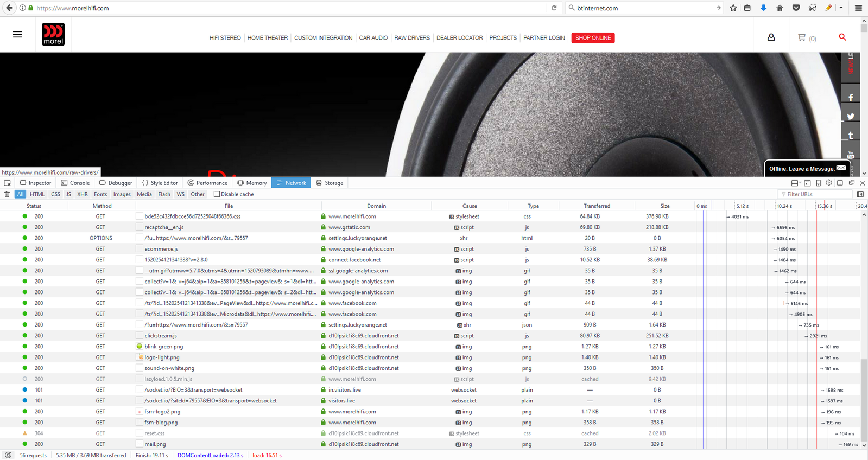Reload the page with the refresh icon

[554, 8]
